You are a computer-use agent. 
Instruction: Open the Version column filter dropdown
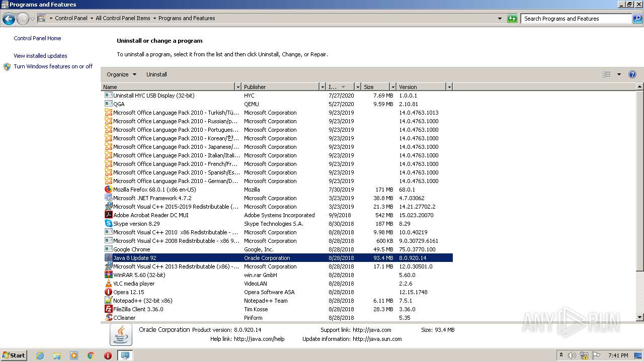tap(449, 87)
